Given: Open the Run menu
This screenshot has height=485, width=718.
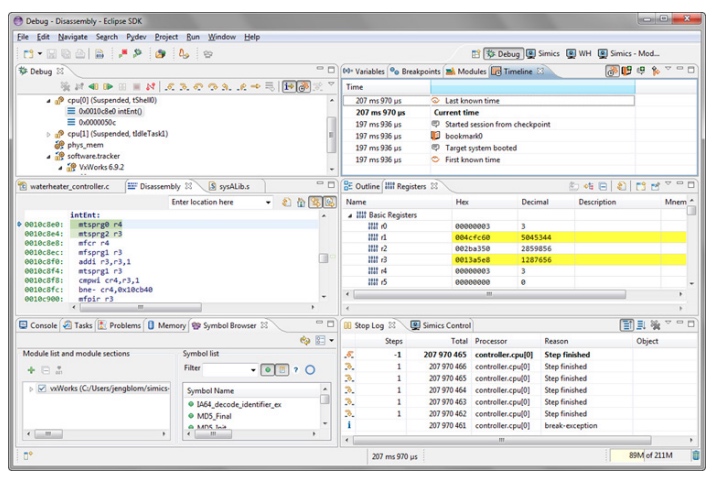Looking at the screenshot, I should (193, 37).
